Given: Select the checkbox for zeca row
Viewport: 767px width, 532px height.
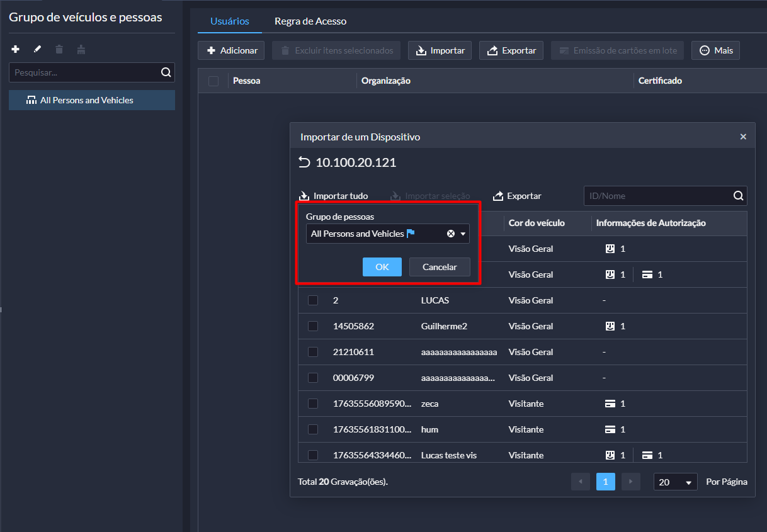Looking at the screenshot, I should pos(313,404).
